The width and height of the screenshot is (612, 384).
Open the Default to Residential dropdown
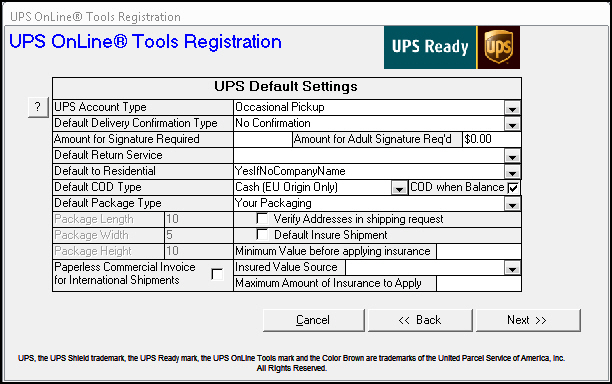[x=512, y=172]
